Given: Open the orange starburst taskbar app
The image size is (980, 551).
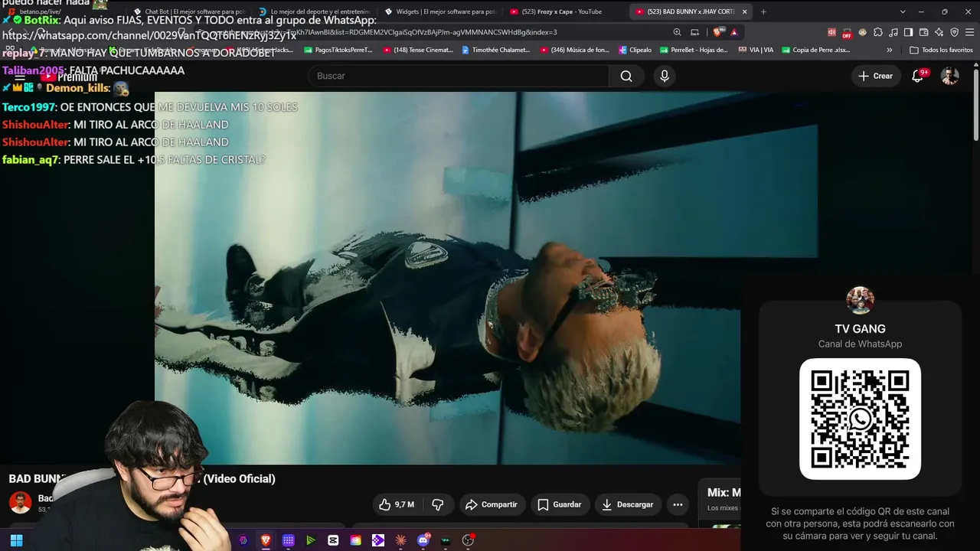Looking at the screenshot, I should point(400,540).
